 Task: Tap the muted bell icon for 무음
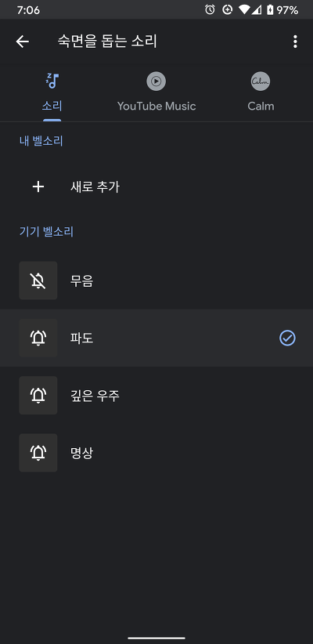[38, 281]
